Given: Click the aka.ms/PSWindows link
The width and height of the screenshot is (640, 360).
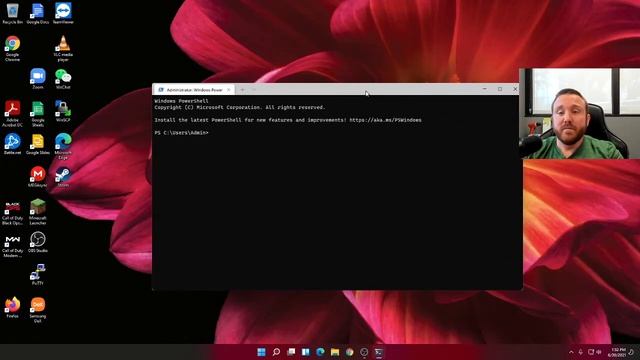Looking at the screenshot, I should pos(385,120).
